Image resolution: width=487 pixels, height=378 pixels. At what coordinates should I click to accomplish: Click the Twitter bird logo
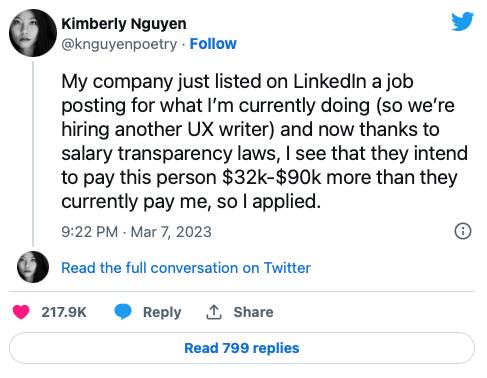pyautogui.click(x=462, y=22)
